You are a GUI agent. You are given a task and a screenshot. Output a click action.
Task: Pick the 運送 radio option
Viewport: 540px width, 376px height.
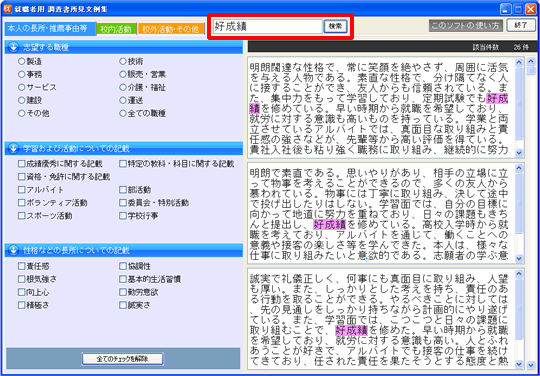(123, 101)
